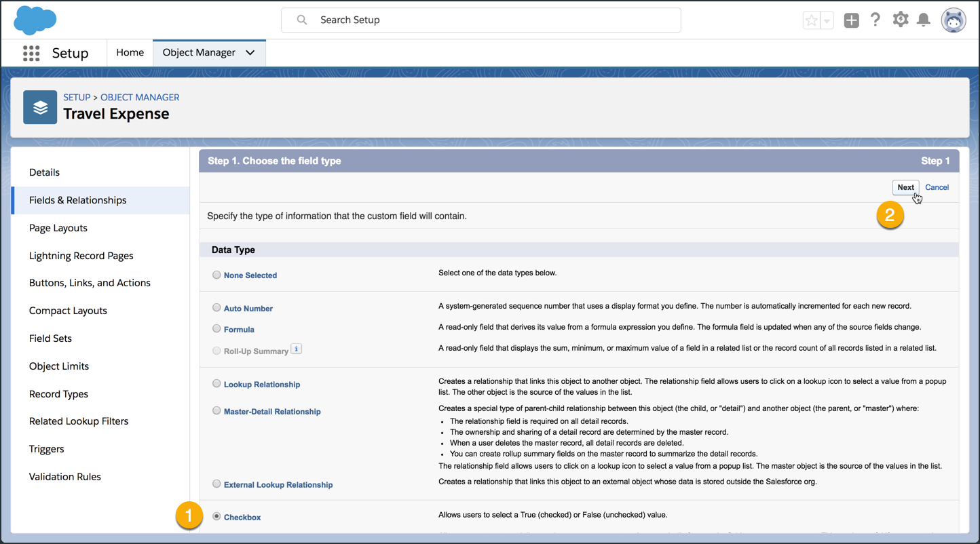The width and height of the screenshot is (980, 544).
Task: Go to SETUP breadcrumb link
Action: (x=77, y=98)
